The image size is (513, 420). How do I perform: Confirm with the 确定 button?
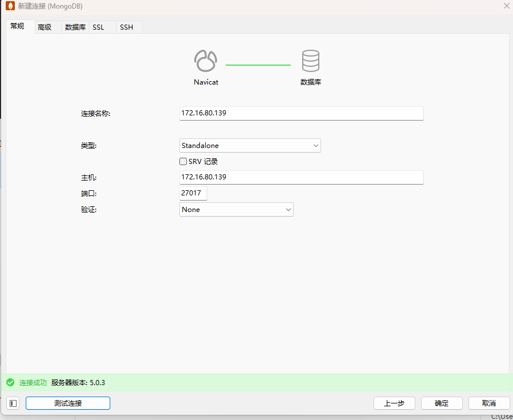click(442, 403)
